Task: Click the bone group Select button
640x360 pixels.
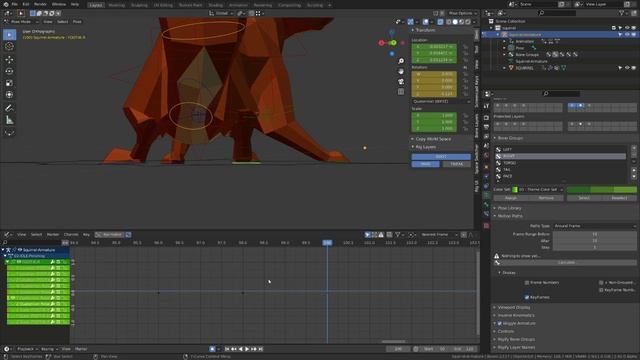Action: coord(584,198)
